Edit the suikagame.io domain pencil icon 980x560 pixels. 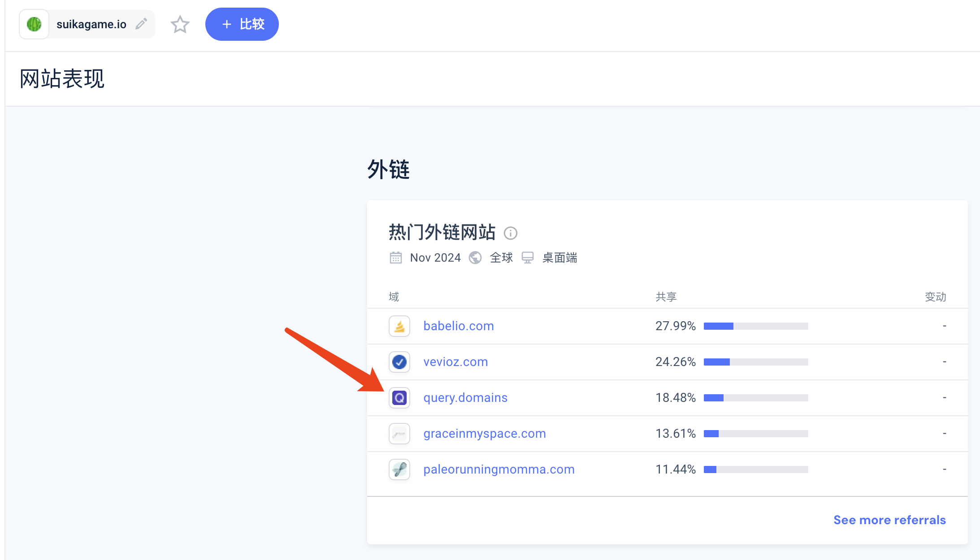pos(141,24)
